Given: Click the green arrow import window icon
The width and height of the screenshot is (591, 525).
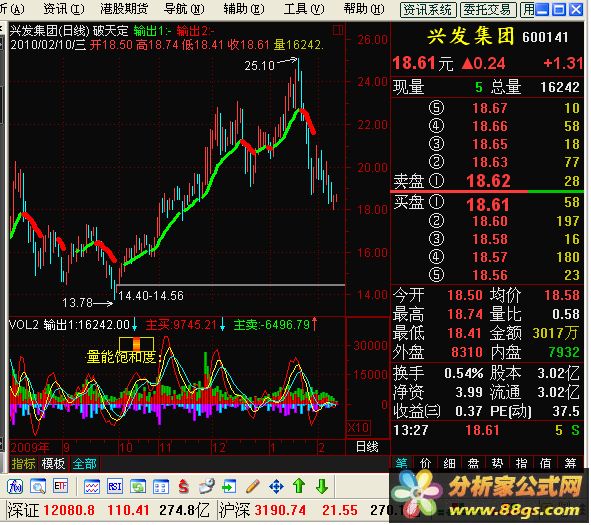Looking at the screenshot, I should (229, 487).
